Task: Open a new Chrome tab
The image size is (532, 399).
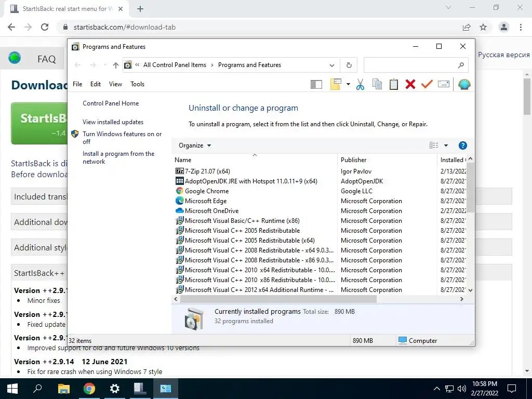Action: click(140, 9)
